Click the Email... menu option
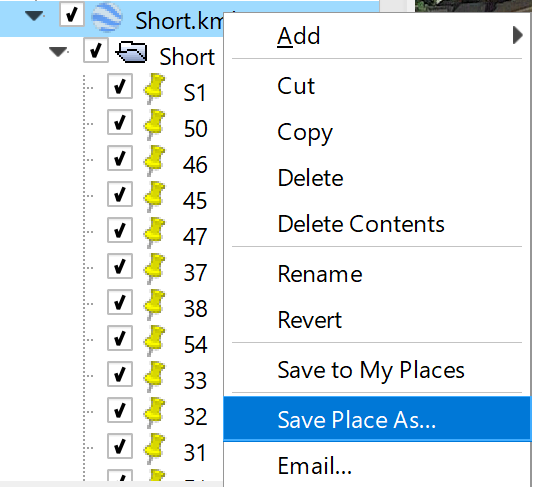The height and width of the screenshot is (487, 533). click(x=314, y=466)
